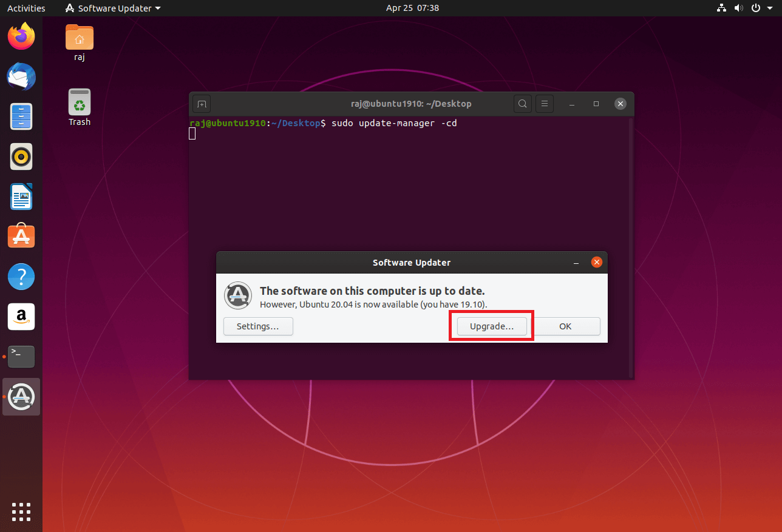Image resolution: width=782 pixels, height=532 pixels.
Task: Click the Upgrade… button in Software Updater
Action: (x=492, y=326)
